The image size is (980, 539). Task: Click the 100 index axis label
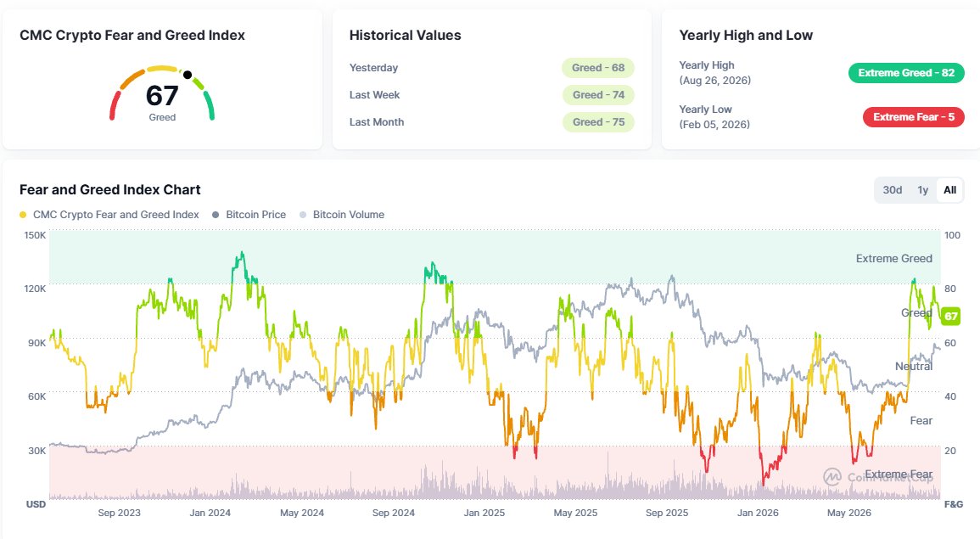pyautogui.click(x=952, y=236)
